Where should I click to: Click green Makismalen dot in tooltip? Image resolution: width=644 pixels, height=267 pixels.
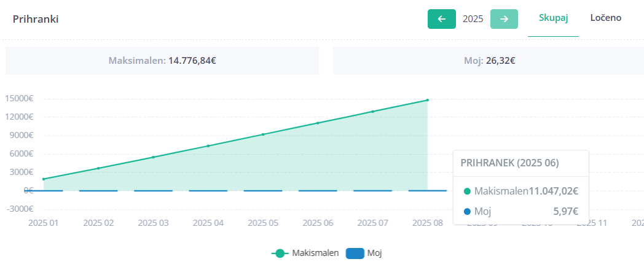pos(467,191)
